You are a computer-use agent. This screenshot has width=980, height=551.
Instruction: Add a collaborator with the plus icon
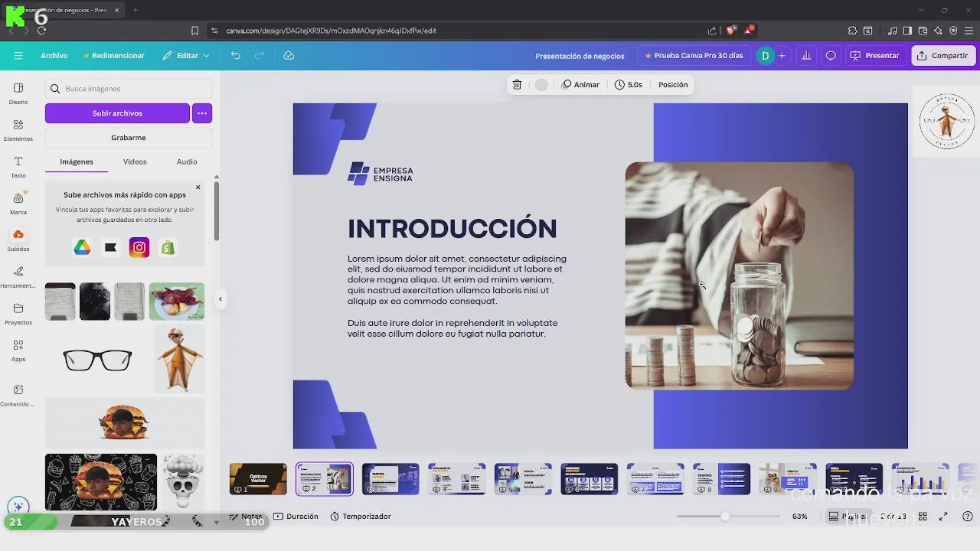click(x=782, y=56)
